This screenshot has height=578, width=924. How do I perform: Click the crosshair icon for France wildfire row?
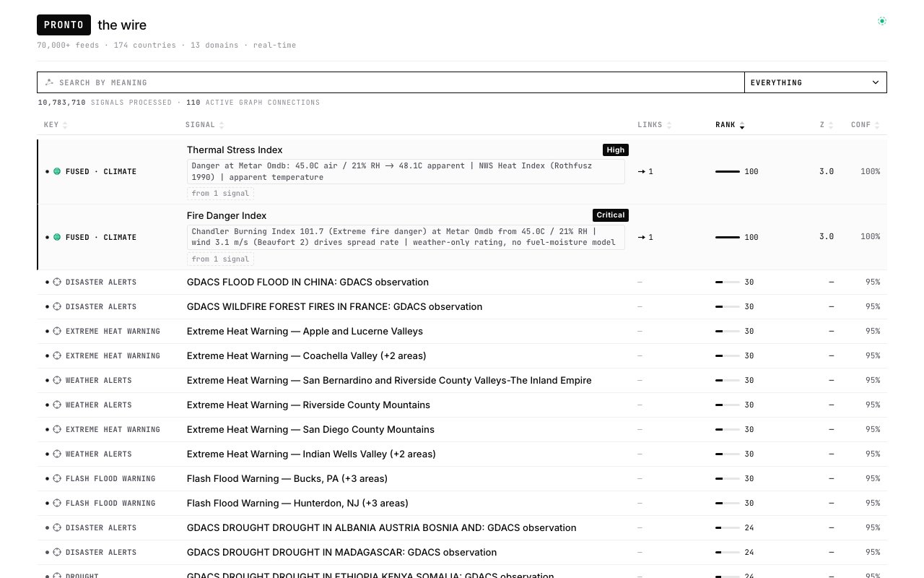pos(57,306)
